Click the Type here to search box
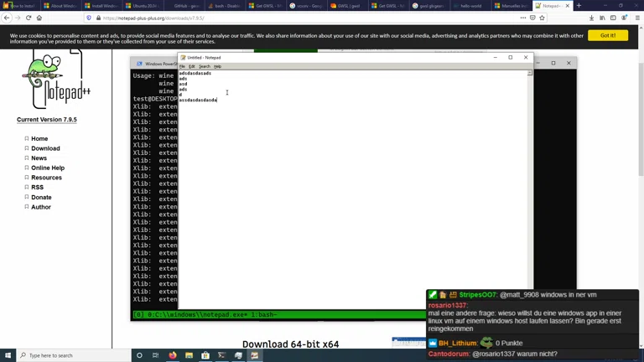This screenshot has height=362, width=644. coord(71,355)
